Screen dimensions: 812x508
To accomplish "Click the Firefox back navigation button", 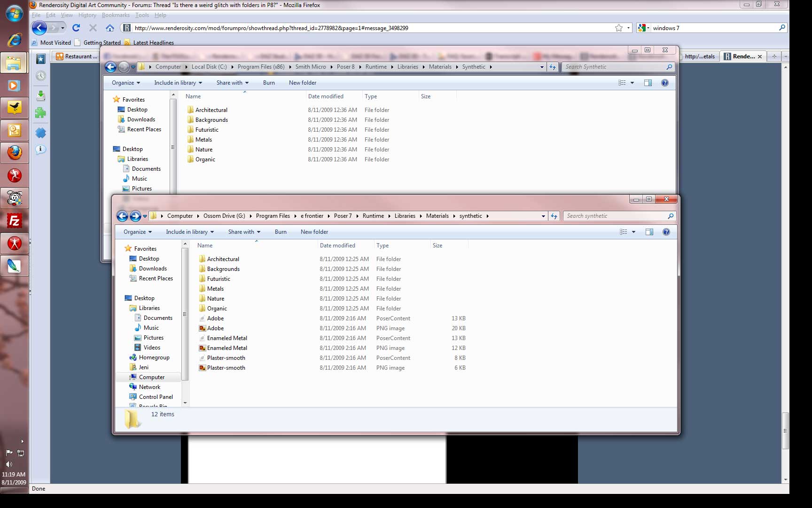I will 39,28.
